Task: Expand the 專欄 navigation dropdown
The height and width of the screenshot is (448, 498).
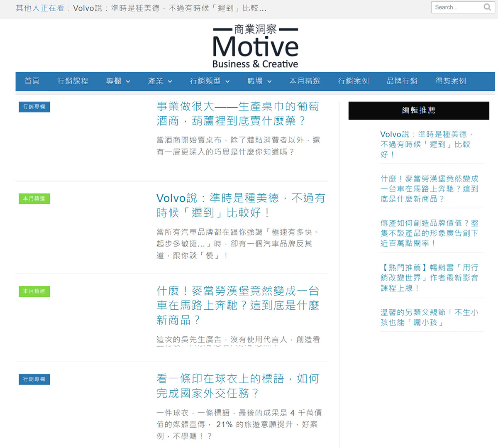Action: [117, 81]
